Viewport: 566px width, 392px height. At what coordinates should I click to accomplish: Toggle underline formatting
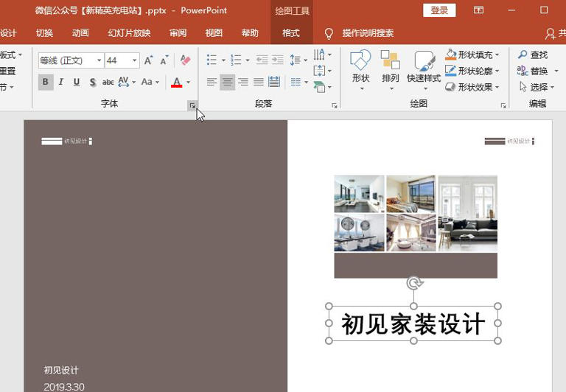coord(77,82)
